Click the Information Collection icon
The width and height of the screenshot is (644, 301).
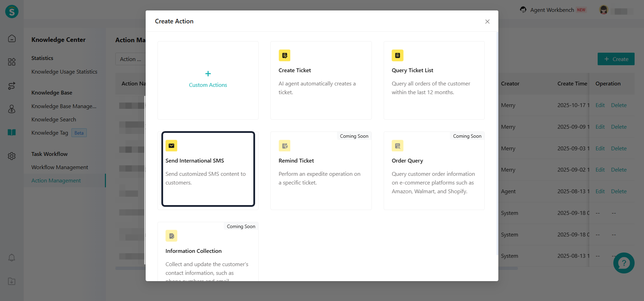(x=171, y=236)
